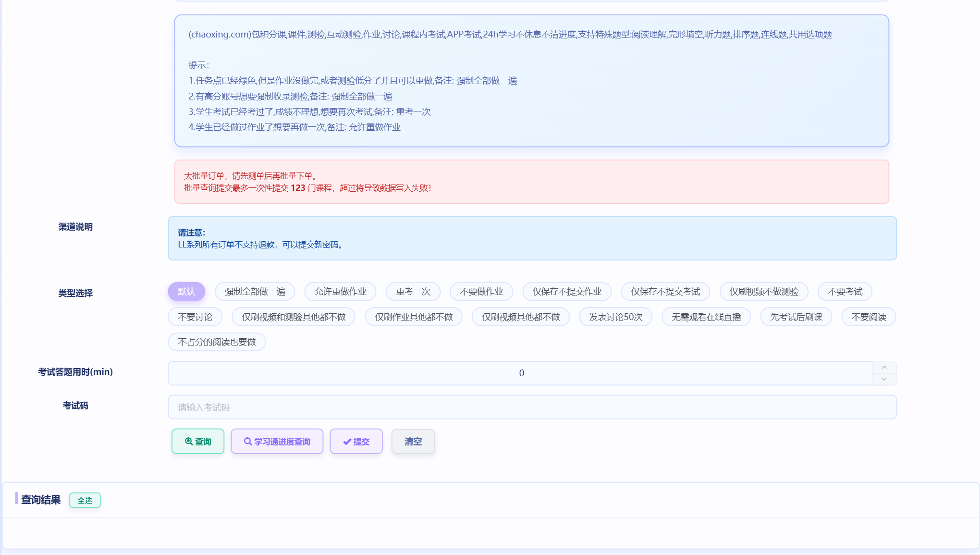
Task: Click the up stepper on exam duration field
Action: pos(883,368)
